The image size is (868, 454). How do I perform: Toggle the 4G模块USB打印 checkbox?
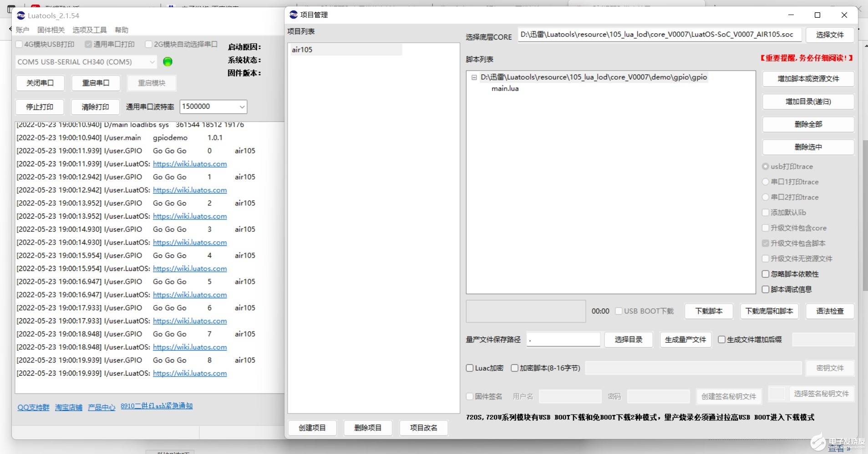tap(19, 44)
